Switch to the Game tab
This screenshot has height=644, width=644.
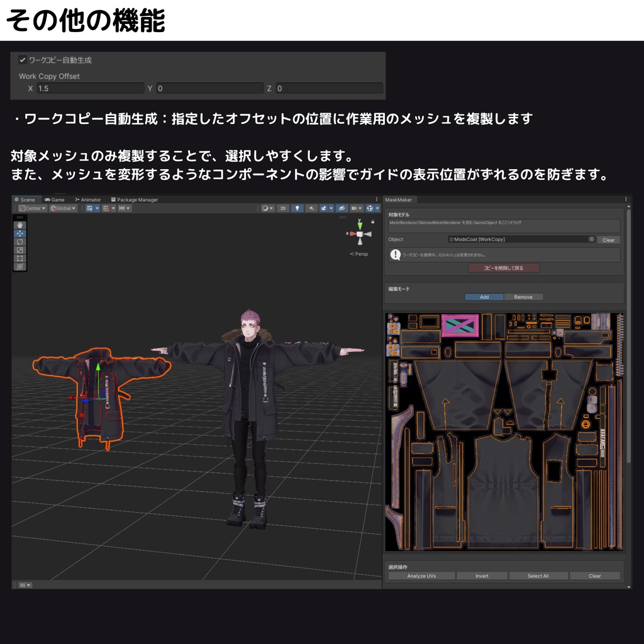(57, 199)
